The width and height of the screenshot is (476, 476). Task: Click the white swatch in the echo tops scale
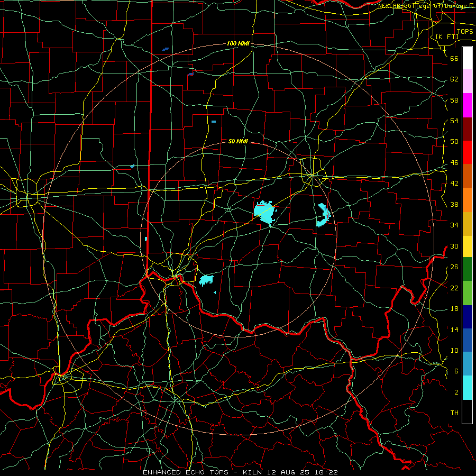[x=467, y=58]
